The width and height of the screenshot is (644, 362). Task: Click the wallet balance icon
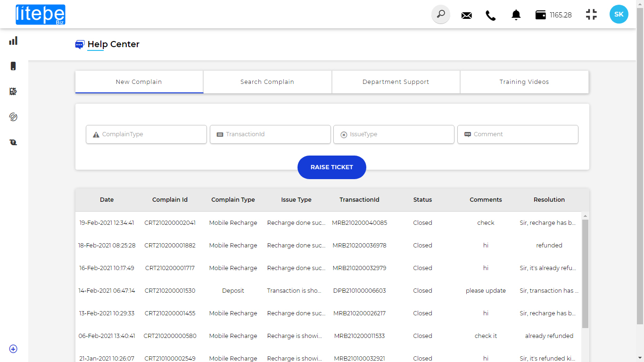pos(541,15)
